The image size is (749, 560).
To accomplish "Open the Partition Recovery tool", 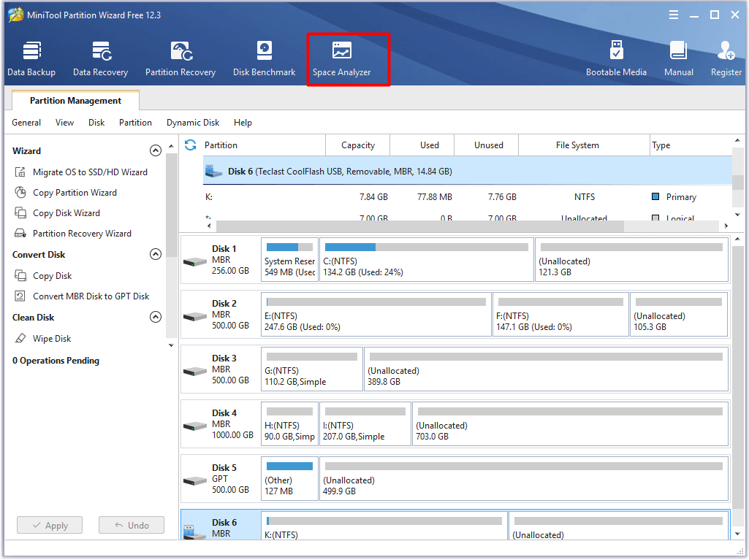I will click(x=180, y=58).
